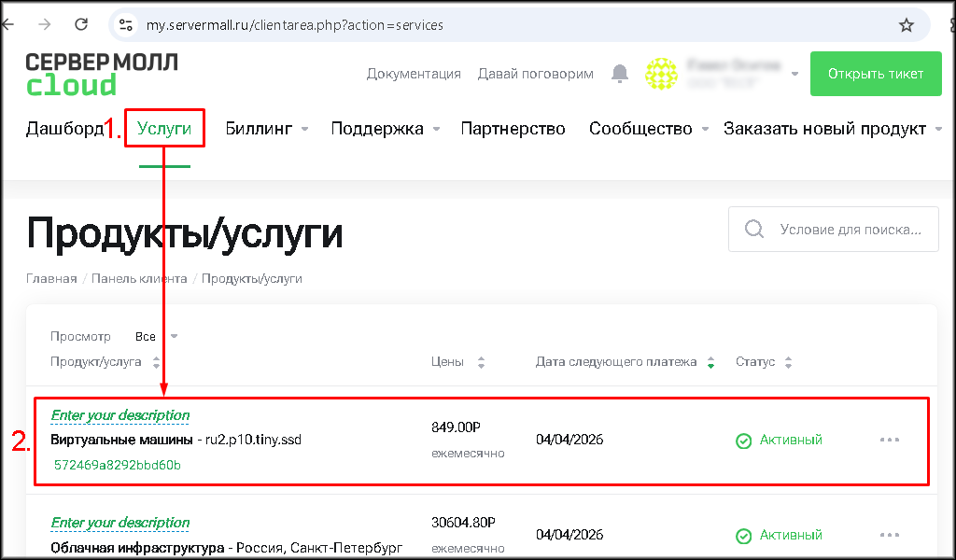956x560 pixels.
Task: Open the Услуги menu tab
Action: [164, 129]
